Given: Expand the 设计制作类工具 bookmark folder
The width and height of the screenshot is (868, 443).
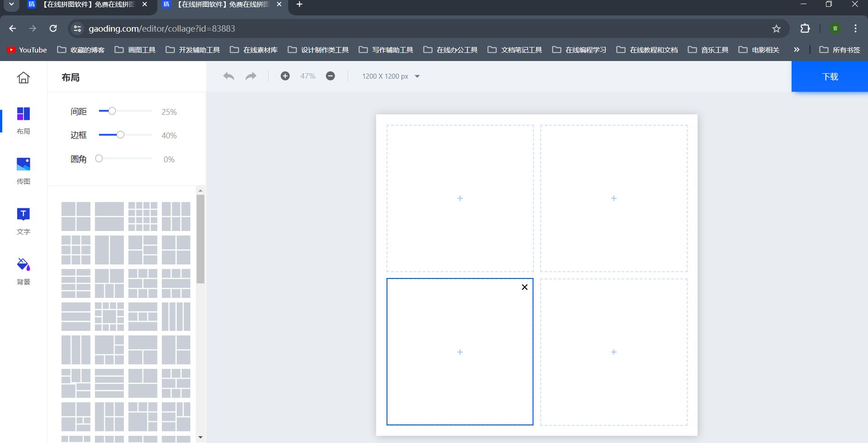Looking at the screenshot, I should pos(318,50).
